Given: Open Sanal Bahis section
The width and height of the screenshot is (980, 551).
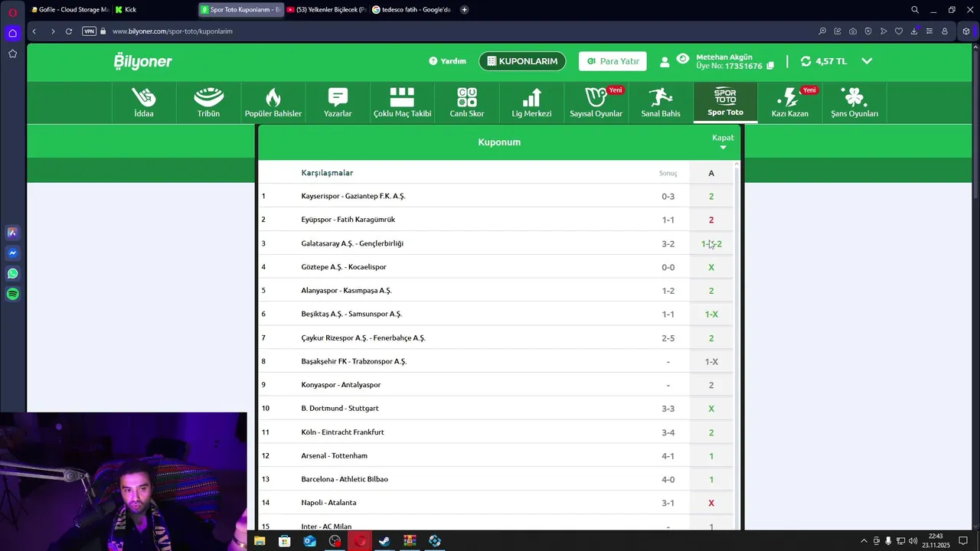Looking at the screenshot, I should [661, 103].
